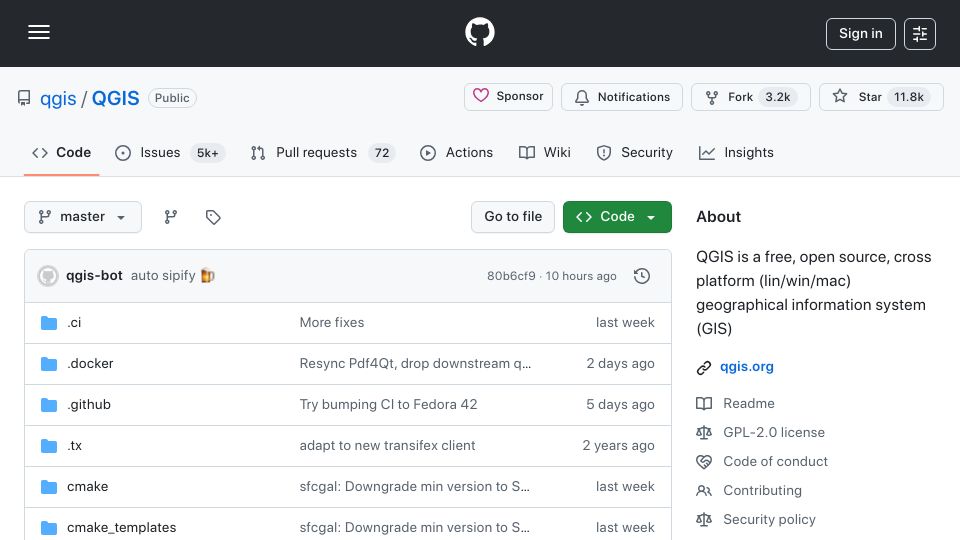Click the 5k+ issues counter
960x540 pixels.
tap(208, 152)
